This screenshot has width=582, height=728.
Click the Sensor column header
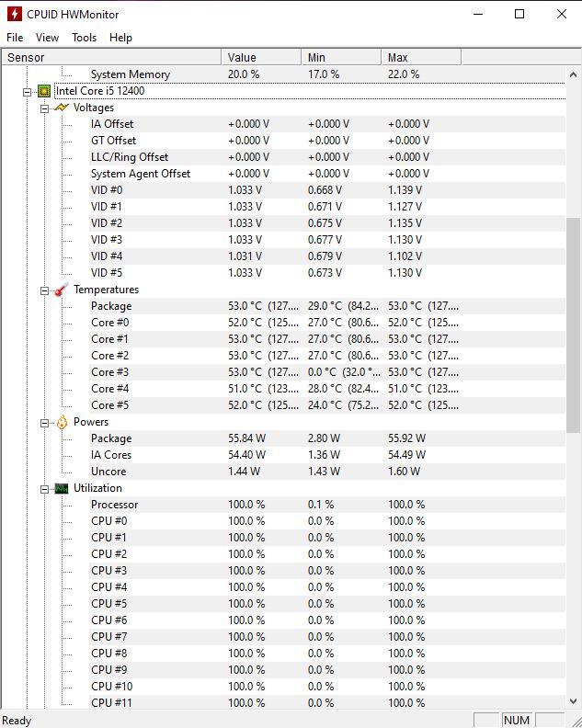tap(111, 58)
